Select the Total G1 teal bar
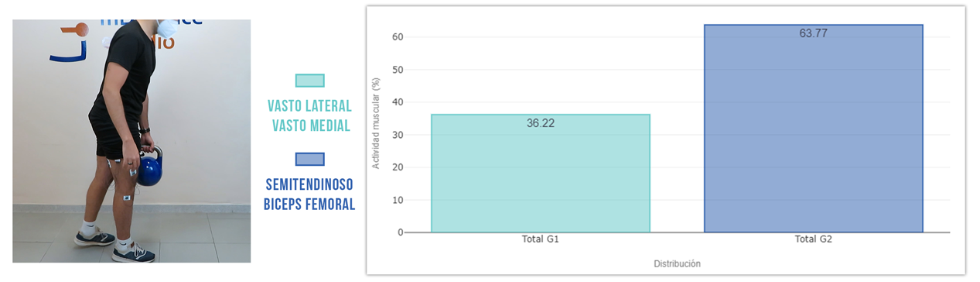Image resolution: width=980 pixels, height=282 pixels. tap(541, 173)
